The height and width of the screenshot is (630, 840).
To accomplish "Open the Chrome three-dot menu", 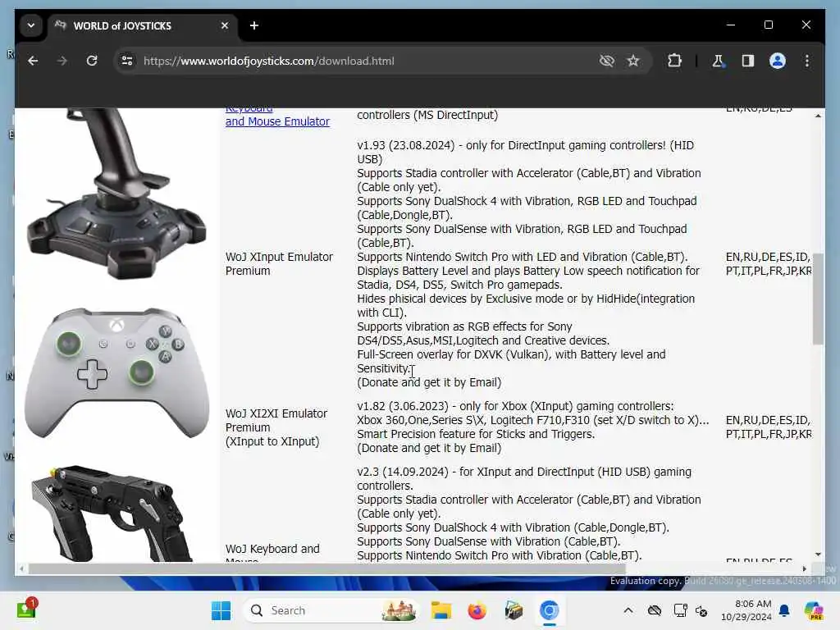I will click(x=807, y=61).
